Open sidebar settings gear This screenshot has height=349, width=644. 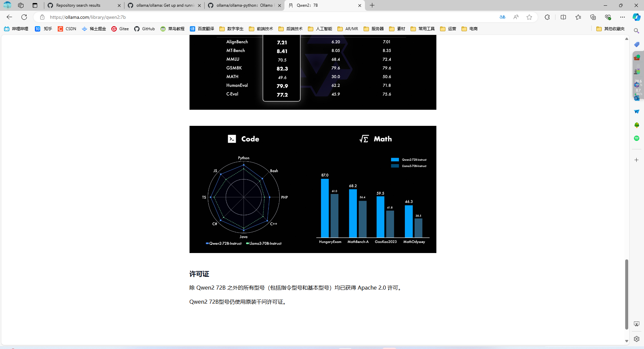[x=637, y=339]
